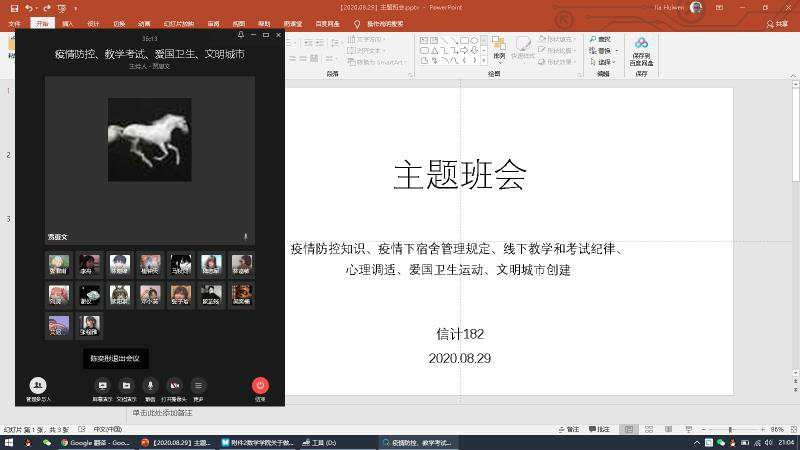Click Save to Baidu Netdisk icon
The image size is (800, 450).
(x=641, y=50)
